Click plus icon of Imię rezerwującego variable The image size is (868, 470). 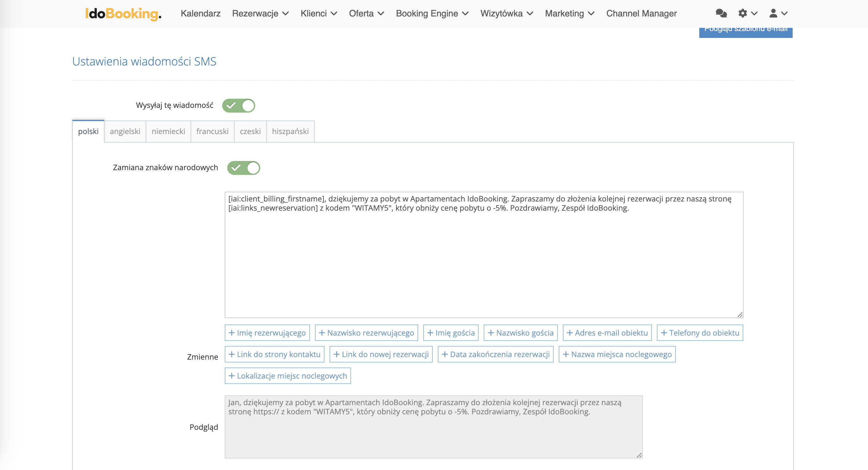(231, 333)
